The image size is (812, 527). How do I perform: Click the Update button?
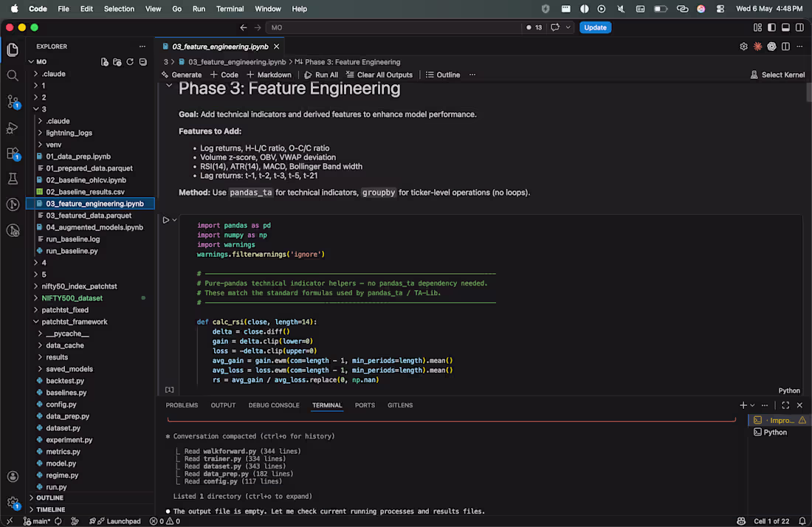(595, 27)
